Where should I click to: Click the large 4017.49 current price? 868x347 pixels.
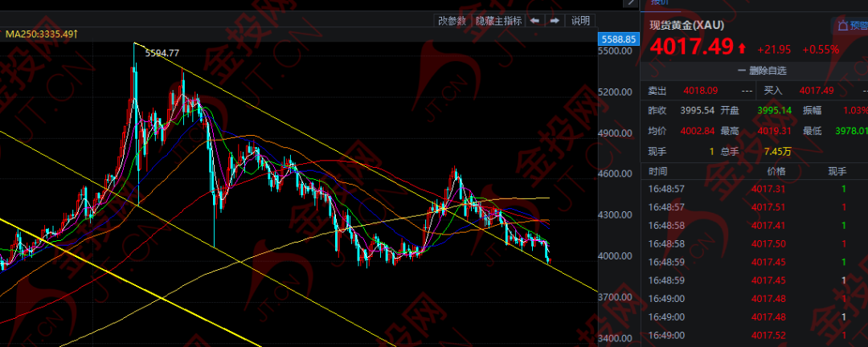(x=691, y=47)
